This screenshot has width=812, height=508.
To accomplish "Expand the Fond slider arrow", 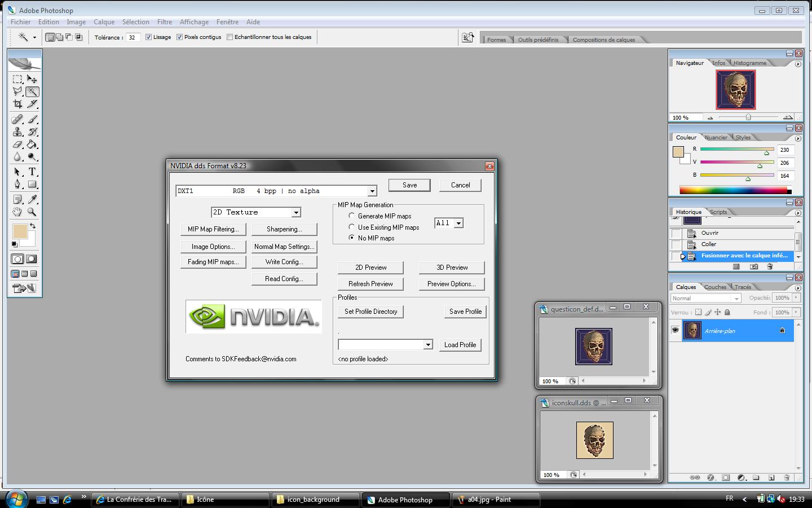I will (796, 312).
